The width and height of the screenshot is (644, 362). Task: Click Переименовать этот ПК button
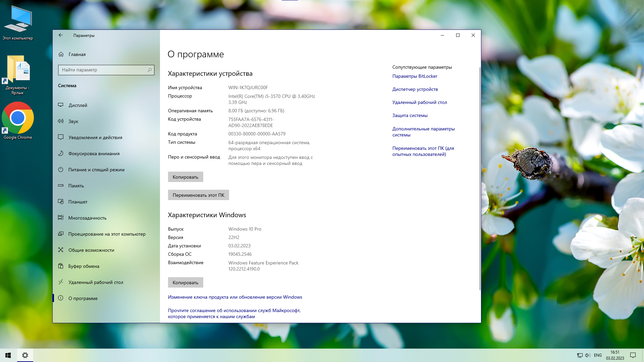(198, 195)
